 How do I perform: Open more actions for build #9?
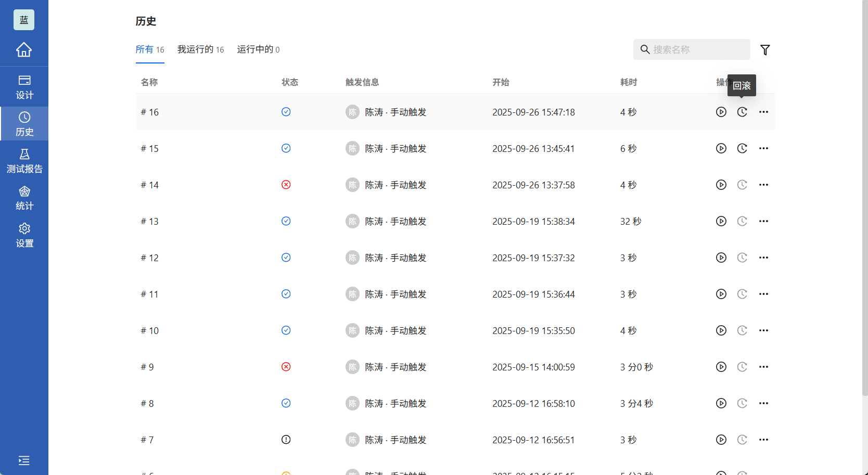(x=763, y=367)
